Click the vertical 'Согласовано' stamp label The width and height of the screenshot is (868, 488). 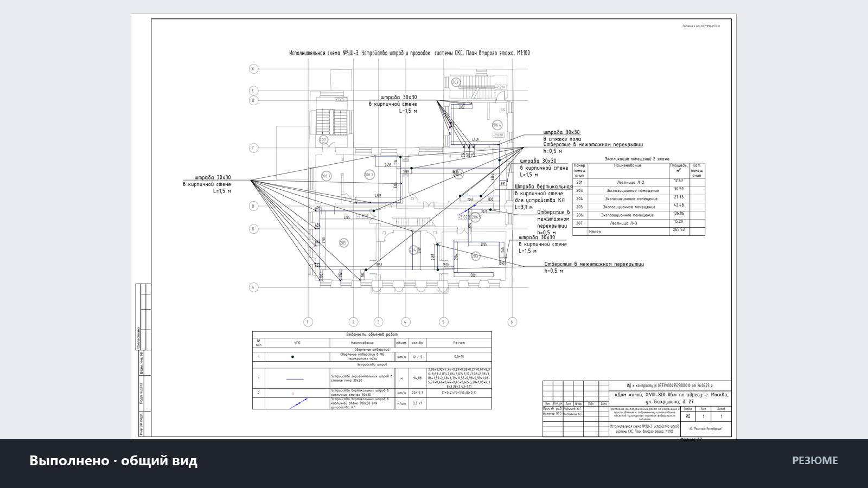tap(138, 338)
